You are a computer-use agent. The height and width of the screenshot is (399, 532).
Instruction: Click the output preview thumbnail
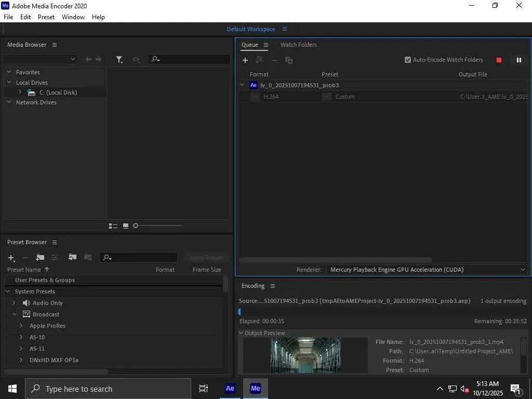coord(305,355)
